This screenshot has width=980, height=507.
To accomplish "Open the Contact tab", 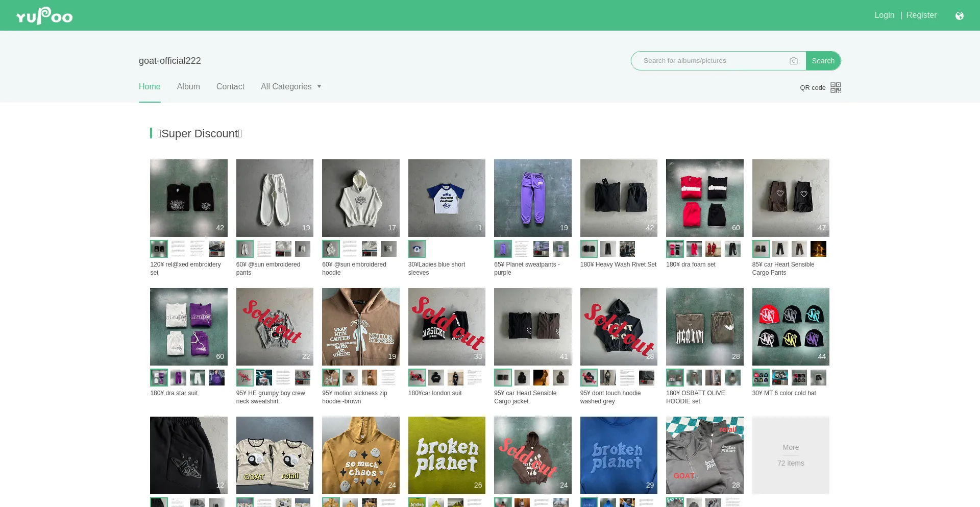I will click(230, 87).
